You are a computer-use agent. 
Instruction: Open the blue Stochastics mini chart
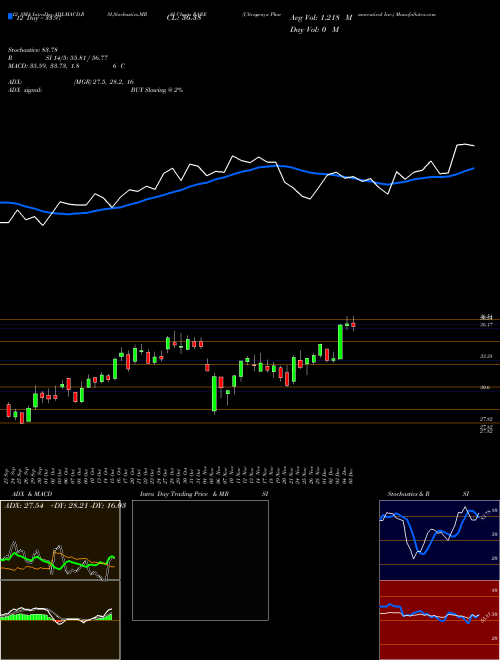pos(439,540)
